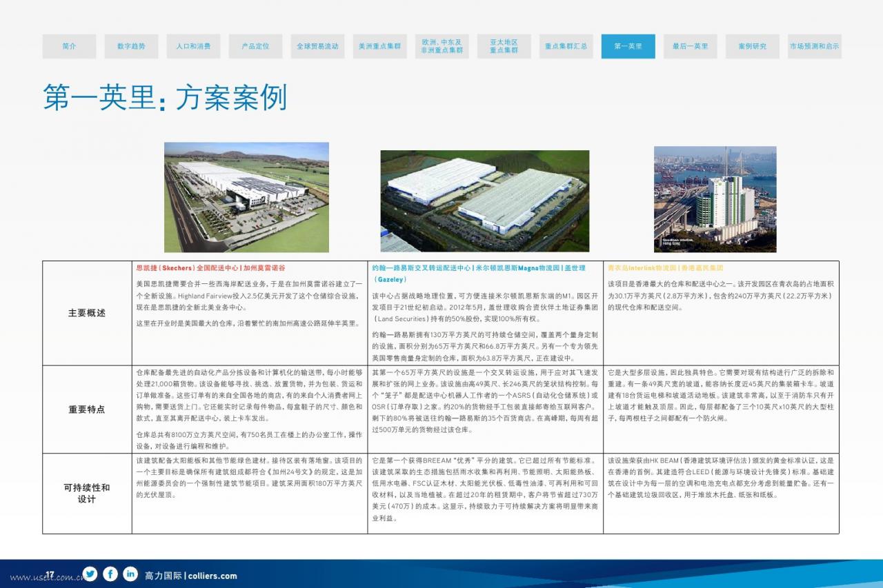
Task: Open the 美洲重点集群 tab
Action: 379,46
